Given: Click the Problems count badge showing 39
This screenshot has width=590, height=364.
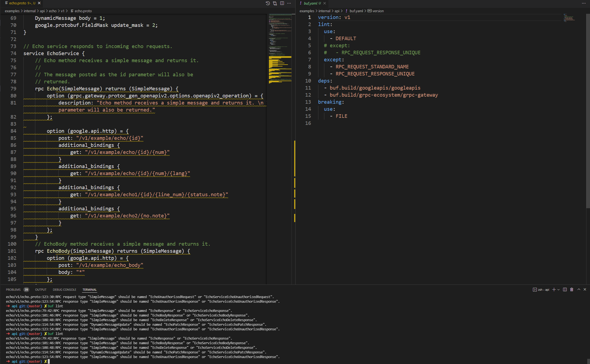Looking at the screenshot, I should 26,290.
